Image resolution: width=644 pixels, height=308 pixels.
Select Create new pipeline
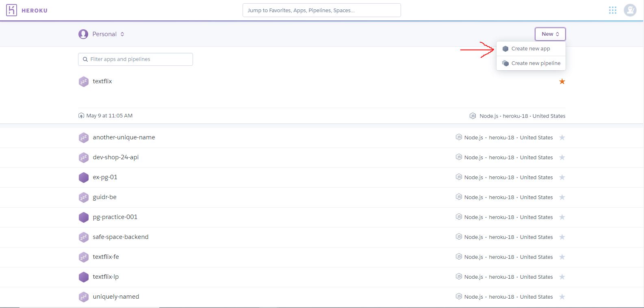pyautogui.click(x=531, y=63)
